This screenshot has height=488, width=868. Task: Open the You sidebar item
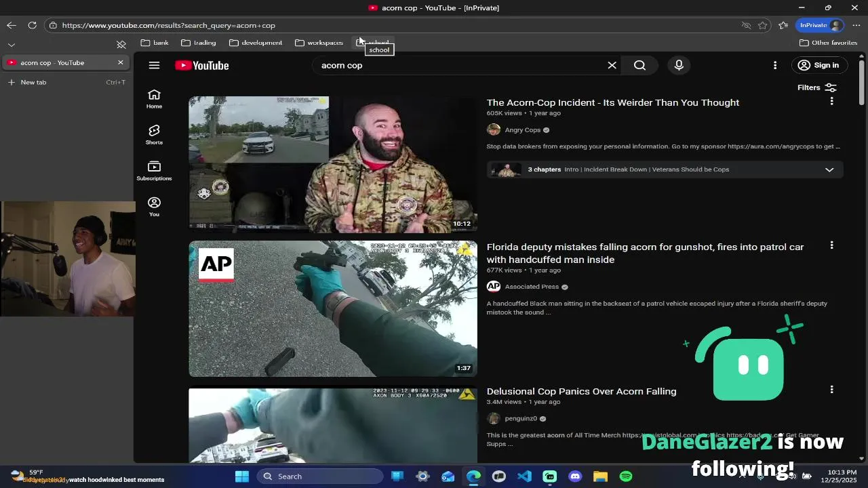point(154,207)
